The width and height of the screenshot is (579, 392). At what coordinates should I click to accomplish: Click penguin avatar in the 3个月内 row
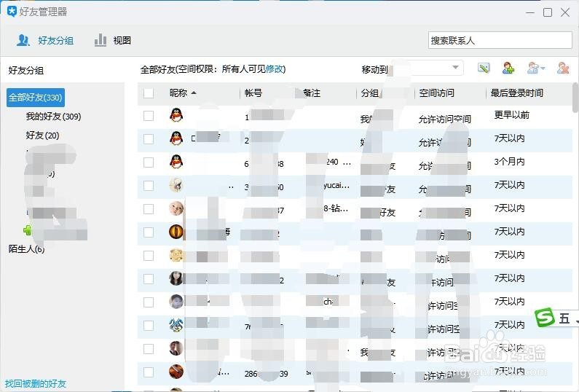(176, 162)
